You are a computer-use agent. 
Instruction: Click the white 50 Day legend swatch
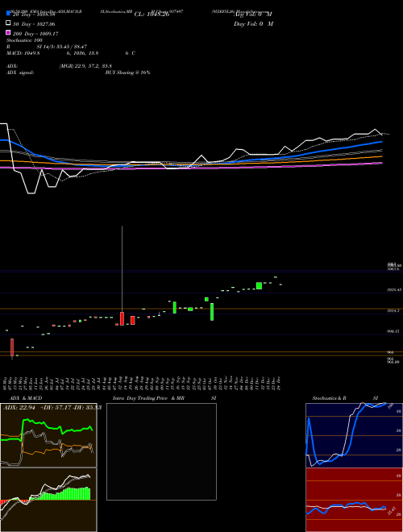pos(8,23)
